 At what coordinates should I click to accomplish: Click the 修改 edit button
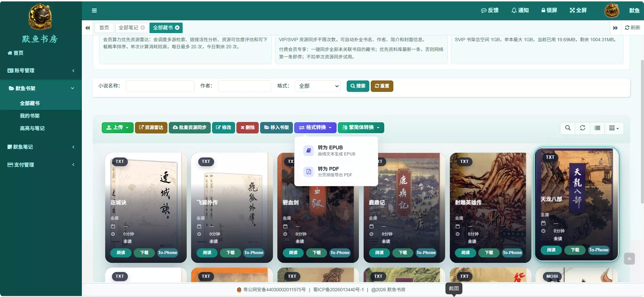click(x=224, y=128)
